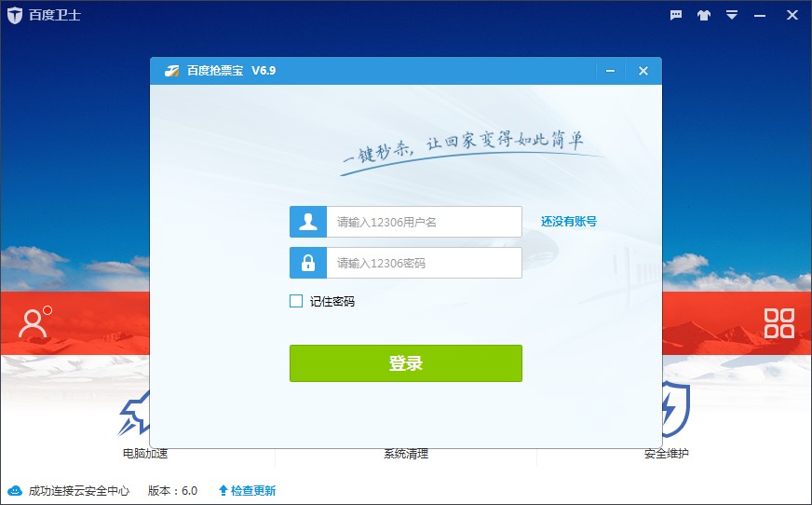Click the 百度抢票宝 train logo icon
Viewport: 812px width, 505px height.
(x=172, y=71)
